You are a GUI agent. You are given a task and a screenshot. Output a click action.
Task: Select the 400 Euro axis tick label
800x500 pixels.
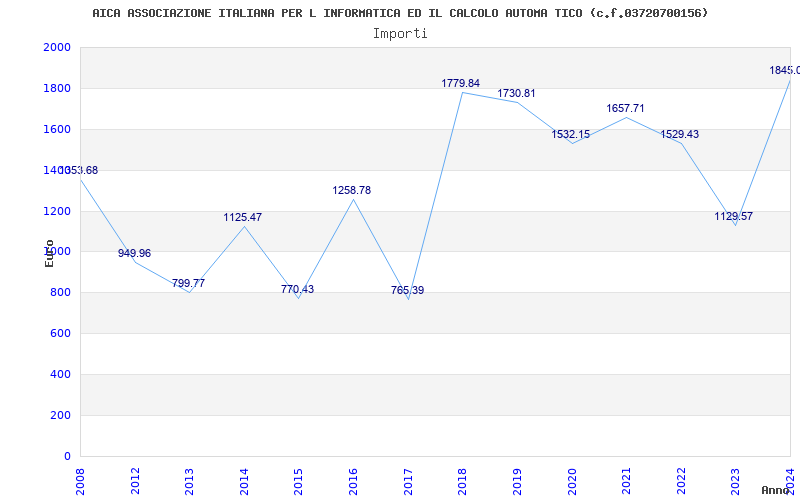60,374
